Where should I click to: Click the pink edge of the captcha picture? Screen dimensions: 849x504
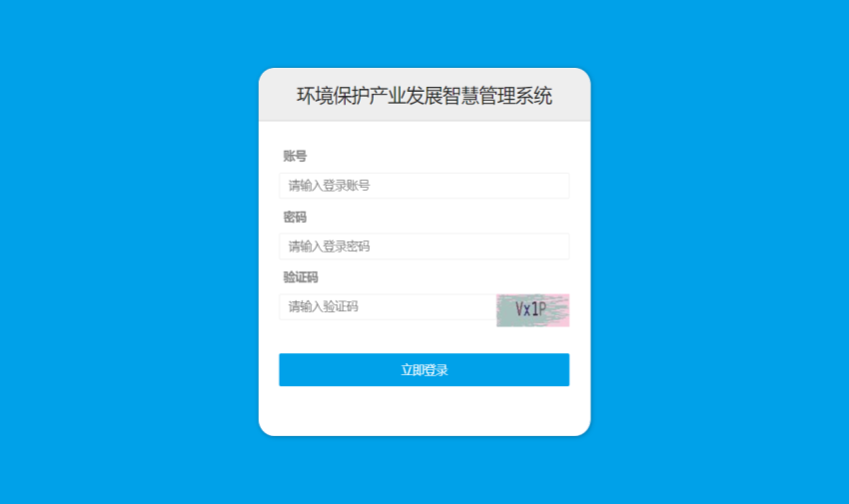[560, 310]
